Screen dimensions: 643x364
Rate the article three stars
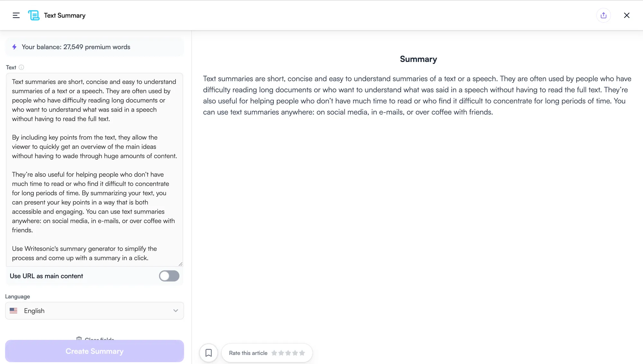[288, 353]
